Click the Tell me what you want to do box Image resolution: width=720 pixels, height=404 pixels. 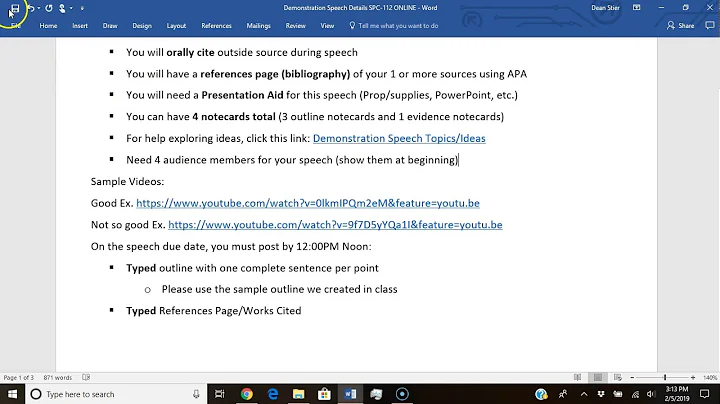coord(394,26)
